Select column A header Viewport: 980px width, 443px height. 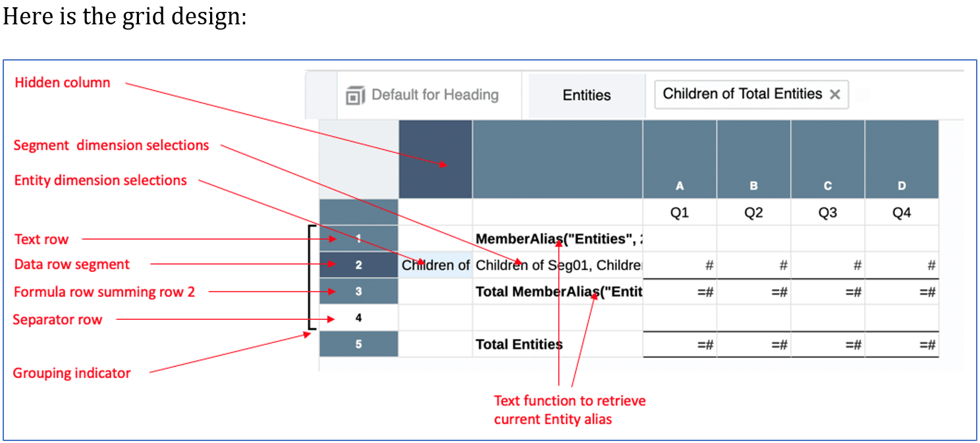coord(679,186)
